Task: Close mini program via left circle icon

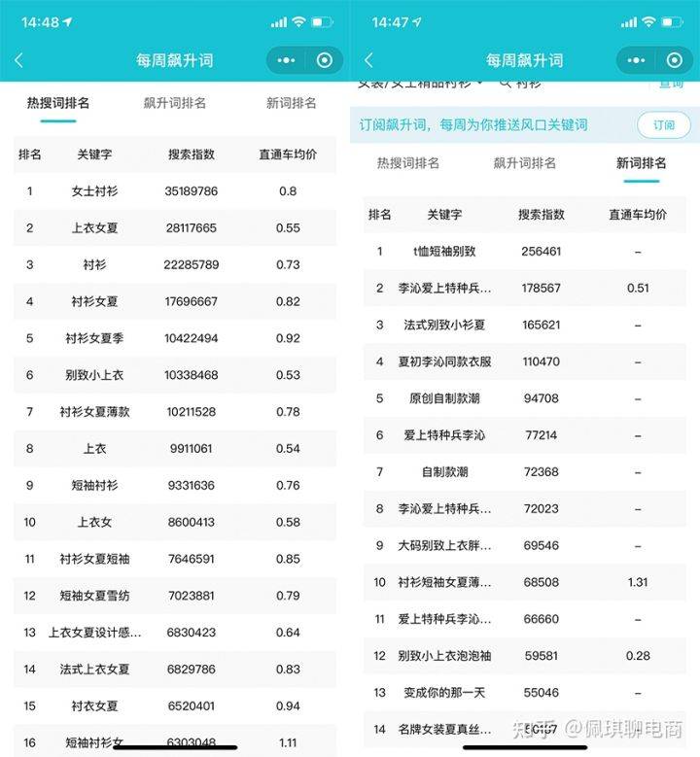Action: point(325,60)
